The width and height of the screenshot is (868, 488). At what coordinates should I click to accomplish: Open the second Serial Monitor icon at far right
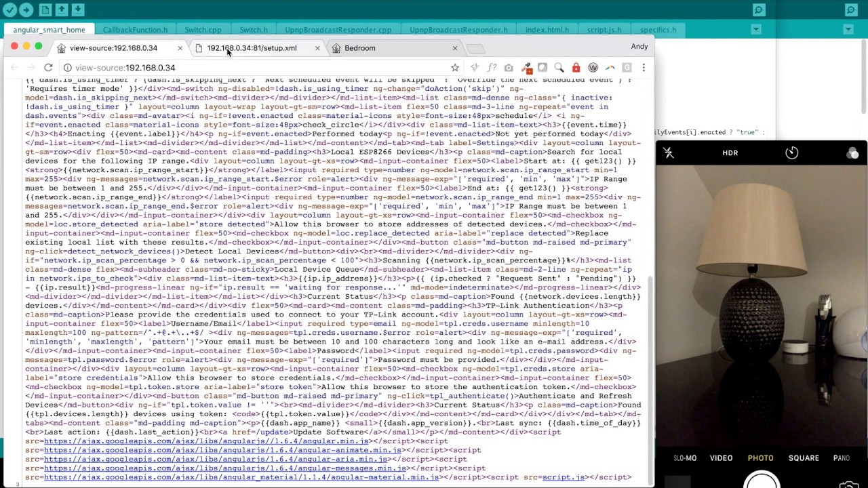851,9
